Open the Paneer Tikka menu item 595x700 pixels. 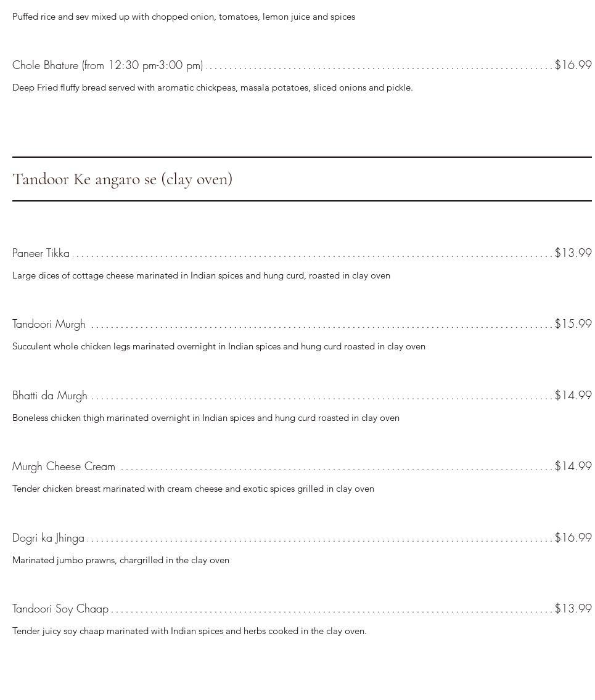coord(41,253)
